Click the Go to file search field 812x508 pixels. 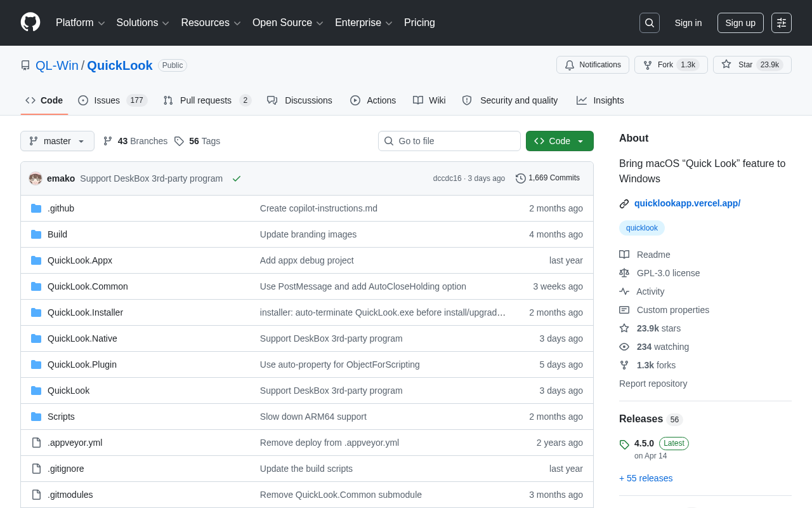[449, 141]
